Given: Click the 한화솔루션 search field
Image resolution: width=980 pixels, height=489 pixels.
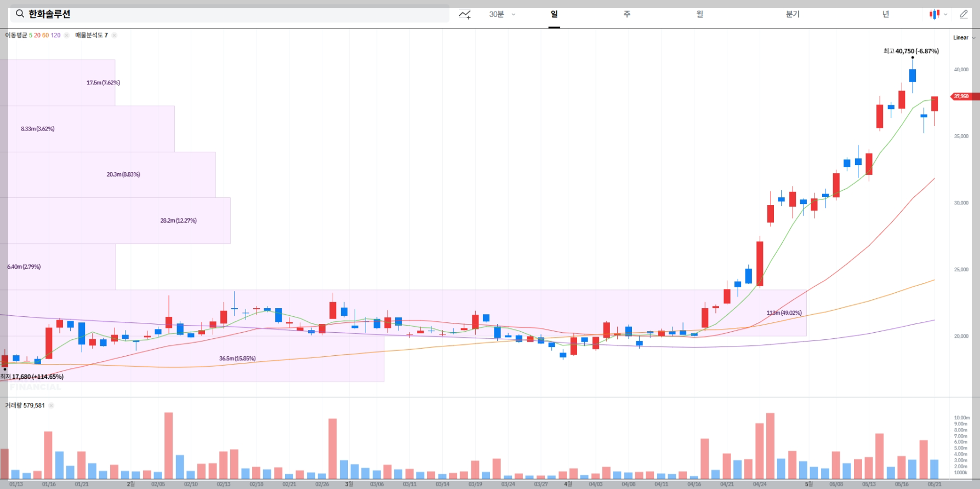Looking at the screenshot, I should coord(230,14).
